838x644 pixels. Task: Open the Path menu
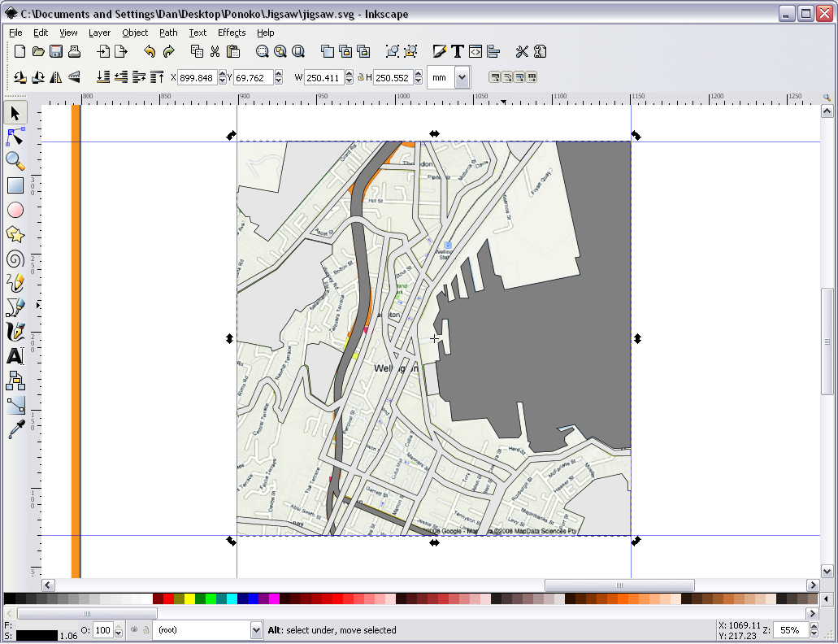pyautogui.click(x=168, y=33)
